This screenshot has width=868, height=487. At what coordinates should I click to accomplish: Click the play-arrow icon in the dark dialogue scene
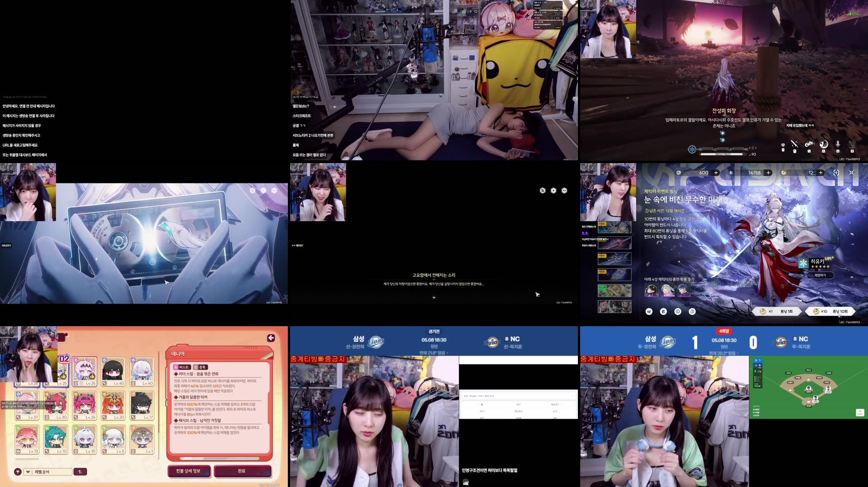[553, 191]
